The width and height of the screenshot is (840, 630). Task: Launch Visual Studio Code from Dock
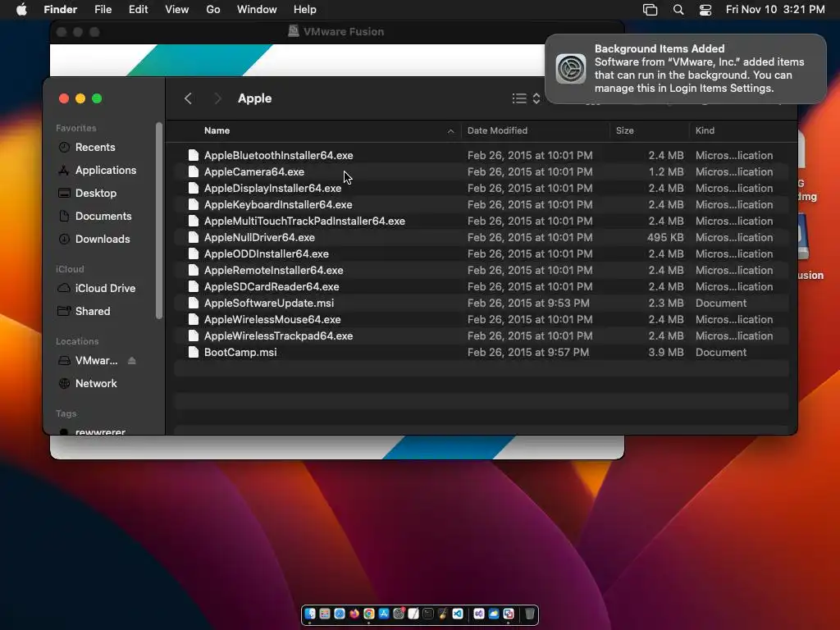click(458, 614)
